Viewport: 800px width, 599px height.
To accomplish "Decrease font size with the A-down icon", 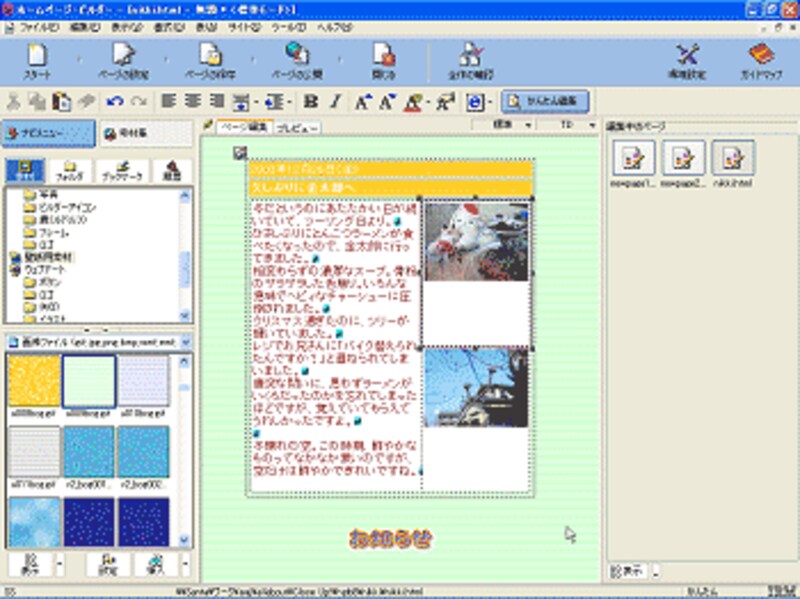I will (x=387, y=102).
